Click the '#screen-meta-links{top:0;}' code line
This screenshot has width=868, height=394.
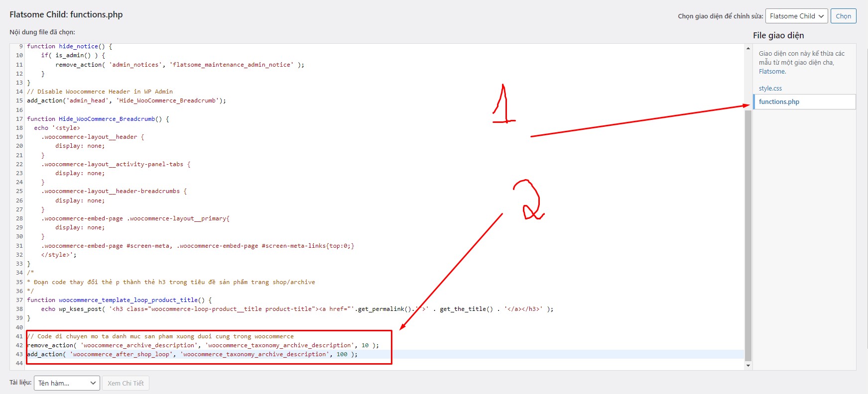pos(198,246)
